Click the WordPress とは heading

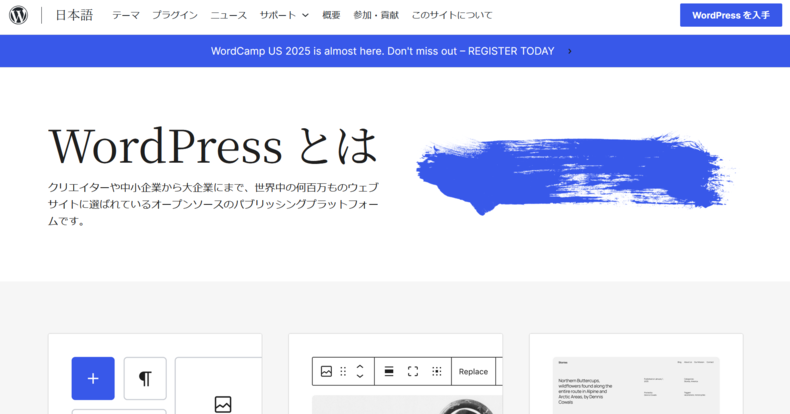(x=213, y=146)
